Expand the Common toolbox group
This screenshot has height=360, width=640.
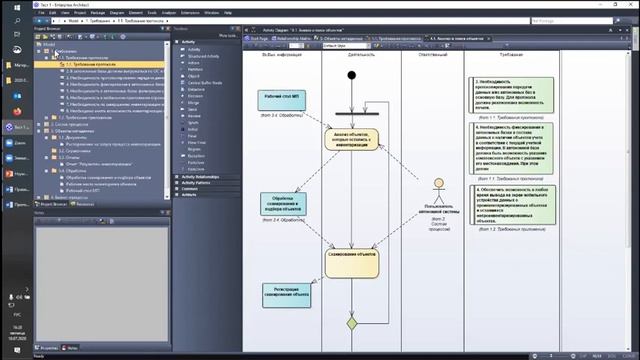point(177,189)
